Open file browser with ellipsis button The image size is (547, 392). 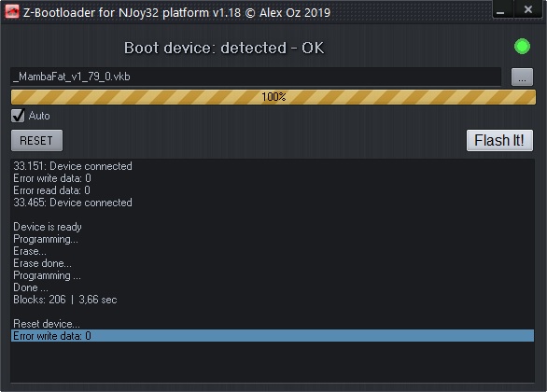pos(522,77)
